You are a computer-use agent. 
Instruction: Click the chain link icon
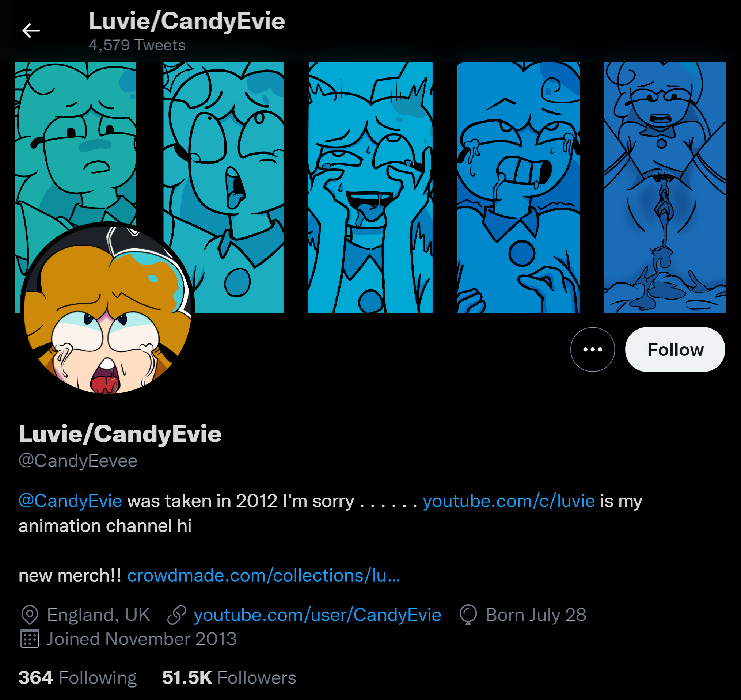[x=176, y=615]
